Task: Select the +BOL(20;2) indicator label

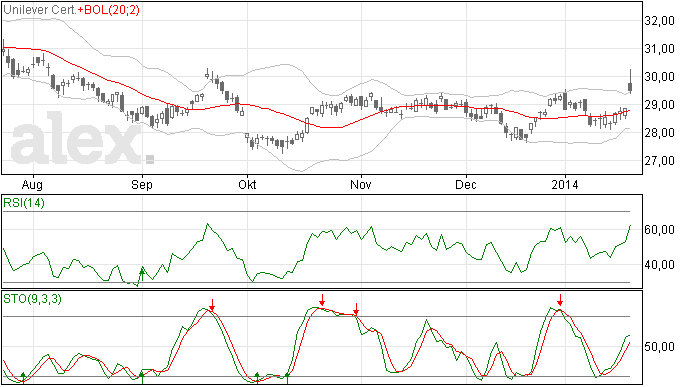Action: pyautogui.click(x=108, y=10)
